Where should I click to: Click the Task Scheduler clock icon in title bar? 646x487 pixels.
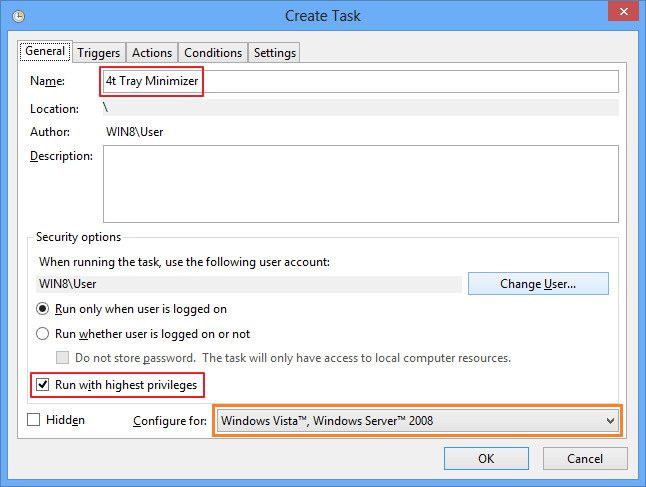point(18,16)
